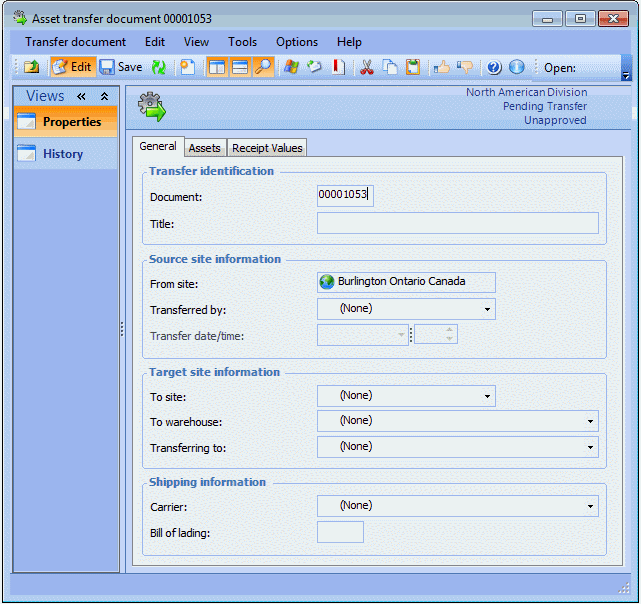
Task: Switch to the Receipt Values tab
Action: (x=267, y=148)
